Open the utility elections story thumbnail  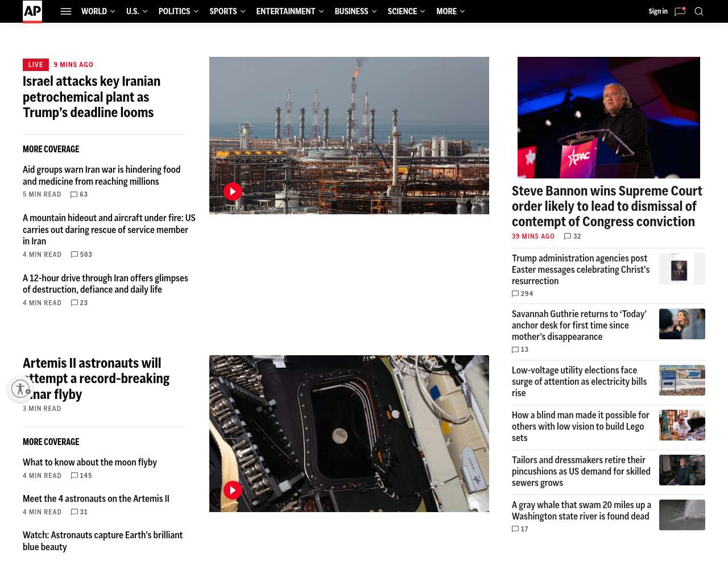click(x=682, y=380)
